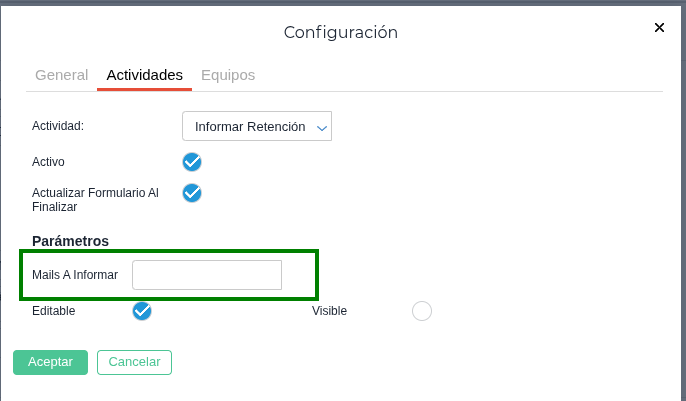Select the Actividades tab
686x401 pixels.
point(145,75)
